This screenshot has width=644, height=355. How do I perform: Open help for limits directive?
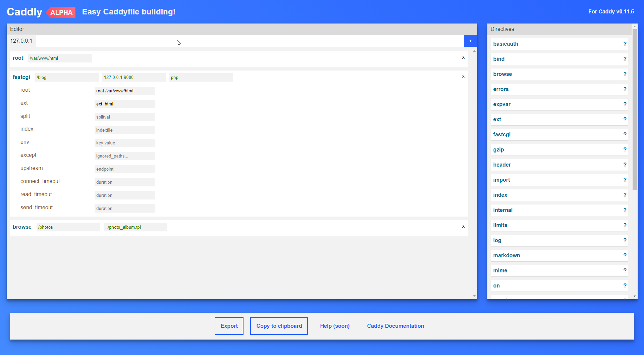625,225
